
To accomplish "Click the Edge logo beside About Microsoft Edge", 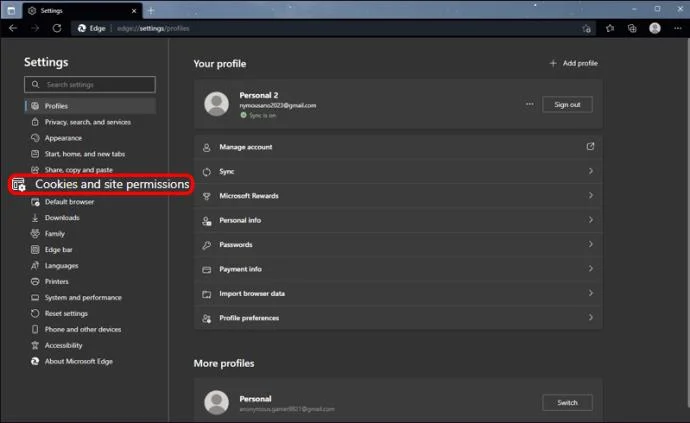I will click(x=35, y=361).
